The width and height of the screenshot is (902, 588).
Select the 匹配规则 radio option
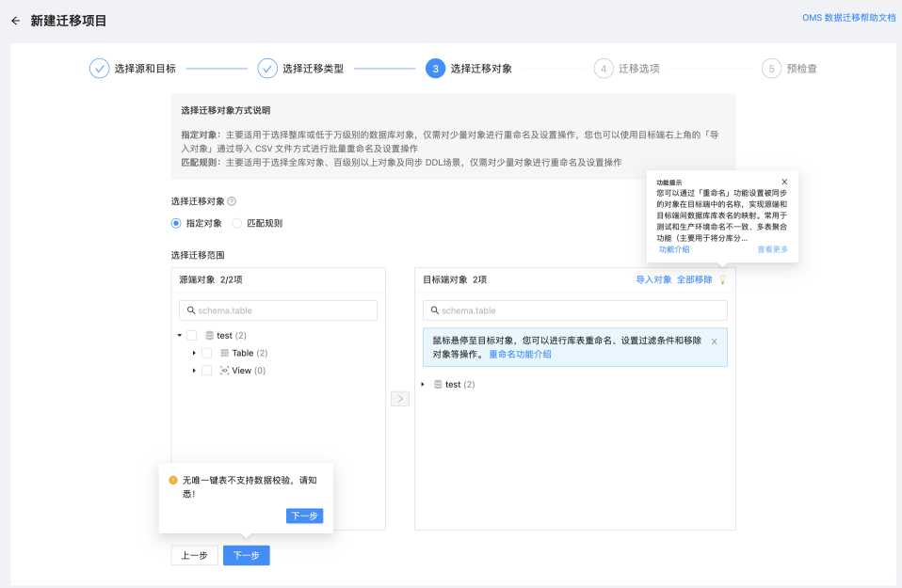point(237,223)
